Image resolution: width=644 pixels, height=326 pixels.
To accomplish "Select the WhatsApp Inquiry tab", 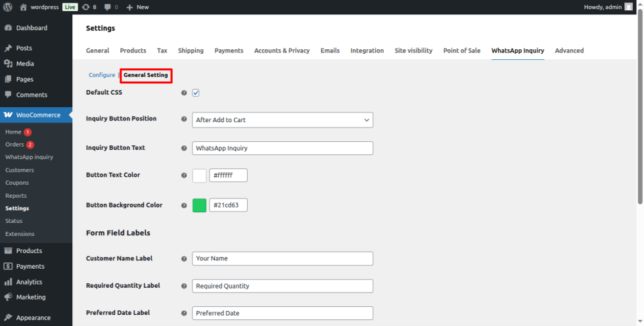I will coord(518,51).
